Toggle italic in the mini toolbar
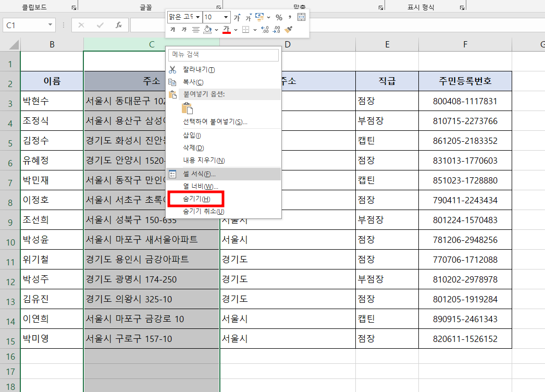 pos(184,30)
